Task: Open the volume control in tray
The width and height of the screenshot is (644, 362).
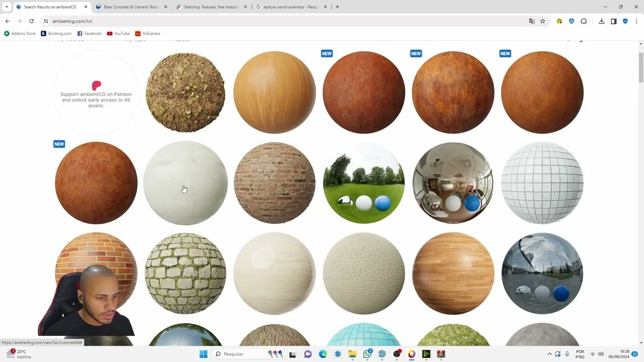Action: [601, 354]
